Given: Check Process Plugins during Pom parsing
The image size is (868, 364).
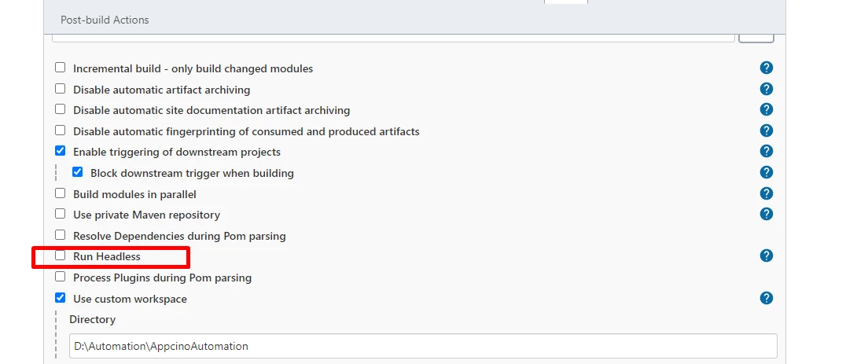Looking at the screenshot, I should 61,277.
